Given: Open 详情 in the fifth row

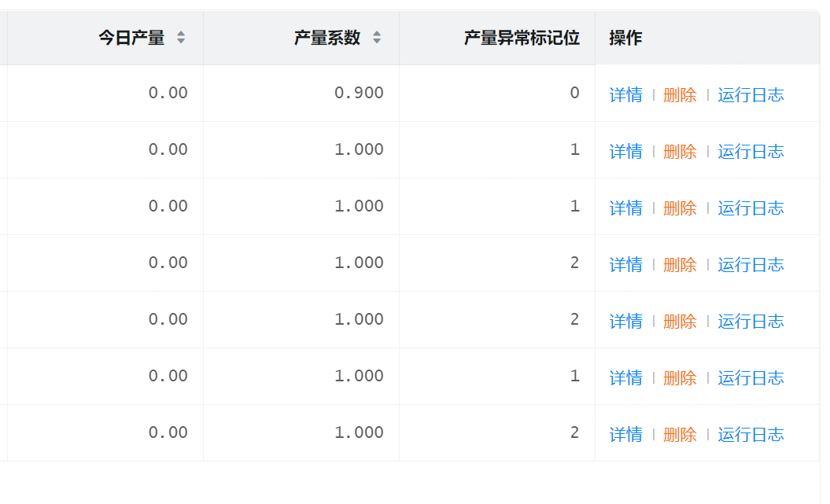Looking at the screenshot, I should 625,322.
